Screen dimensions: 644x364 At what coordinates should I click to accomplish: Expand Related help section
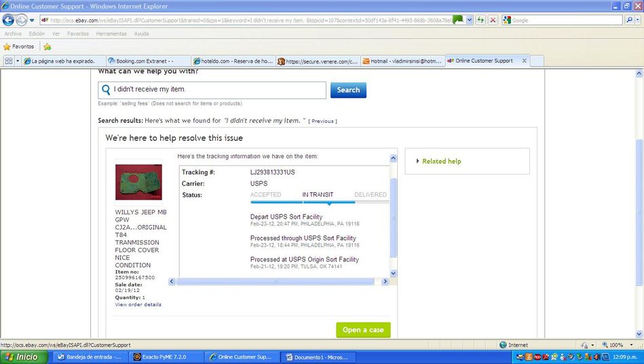(x=438, y=161)
